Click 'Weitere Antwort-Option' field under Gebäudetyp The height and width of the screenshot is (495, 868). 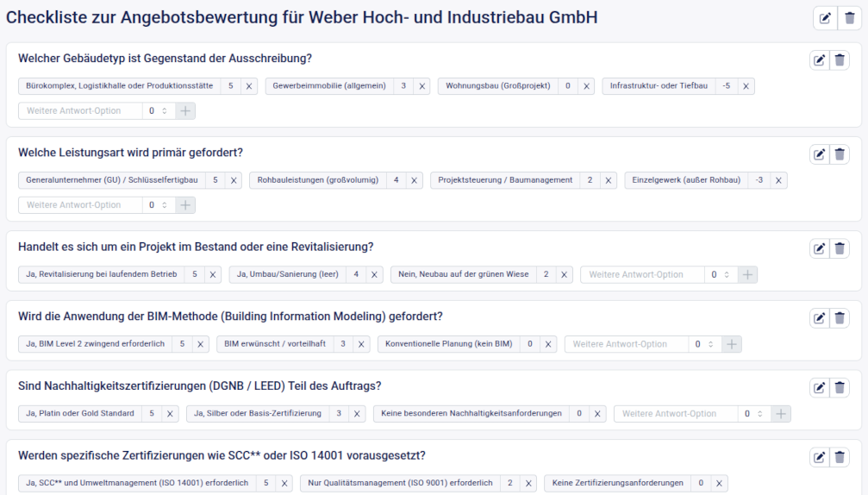click(81, 111)
